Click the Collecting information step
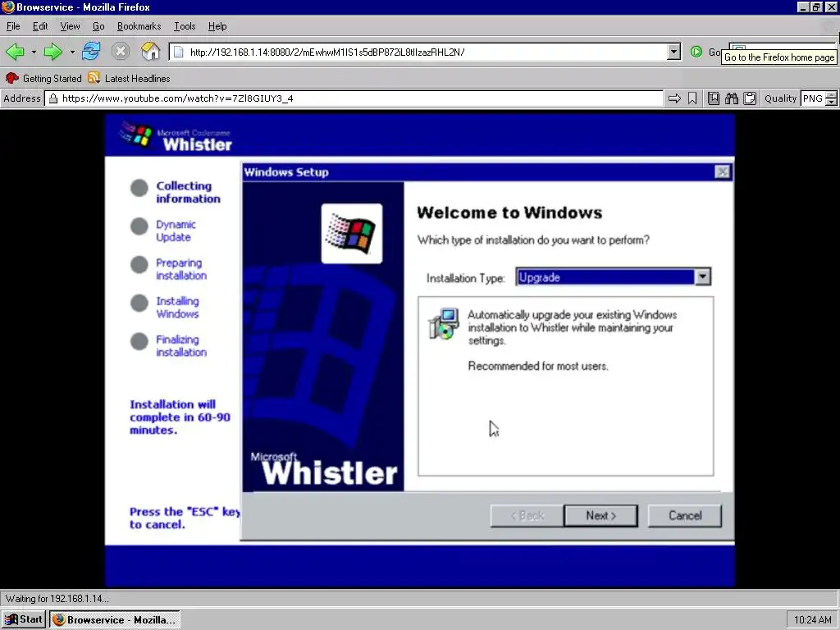 click(x=188, y=192)
